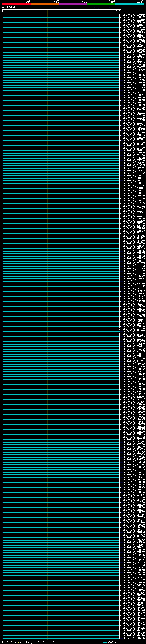Select hit UniRef100_Q002F9
The width and height of the screenshot is (146, 644).
point(134,15)
